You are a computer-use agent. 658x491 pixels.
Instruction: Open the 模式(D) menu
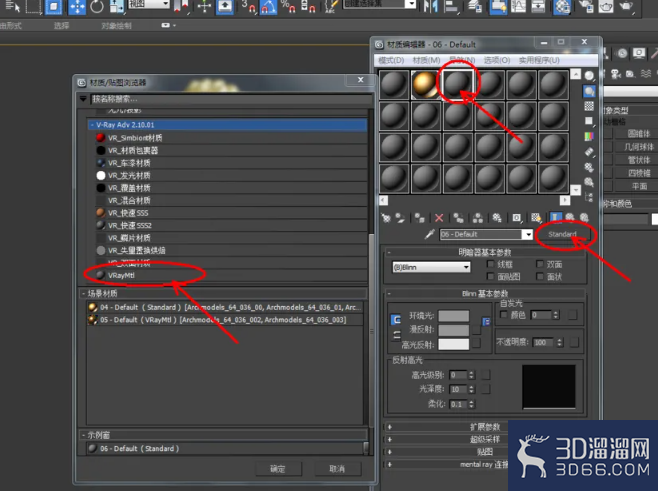click(x=391, y=60)
